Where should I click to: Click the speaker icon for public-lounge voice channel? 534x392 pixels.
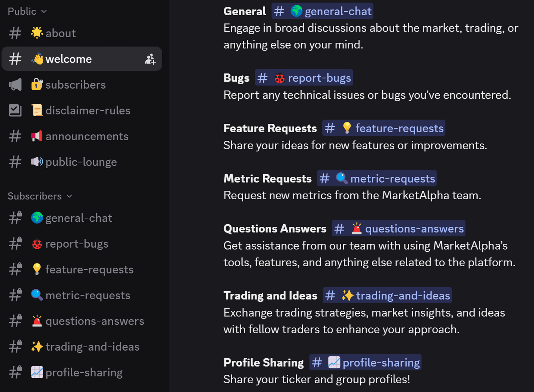coord(37,162)
